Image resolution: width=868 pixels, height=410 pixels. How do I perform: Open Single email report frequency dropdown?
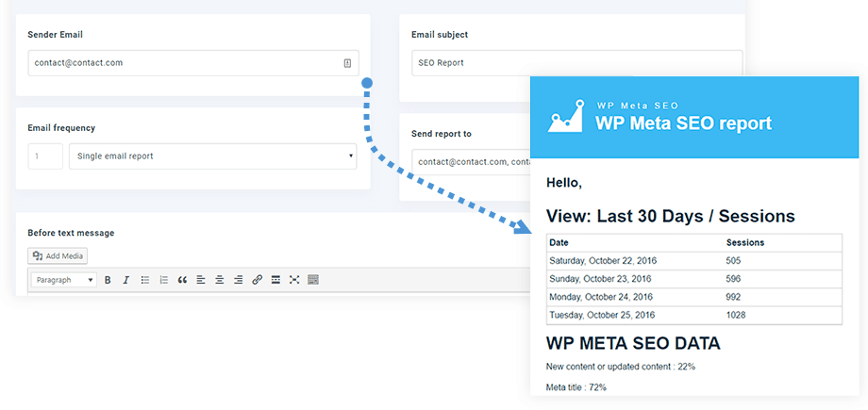tap(212, 156)
